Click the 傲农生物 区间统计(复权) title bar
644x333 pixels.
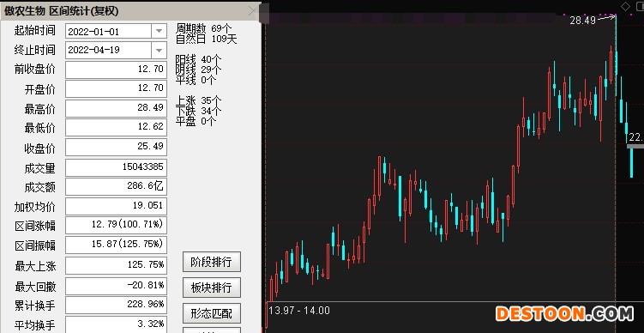coord(130,11)
